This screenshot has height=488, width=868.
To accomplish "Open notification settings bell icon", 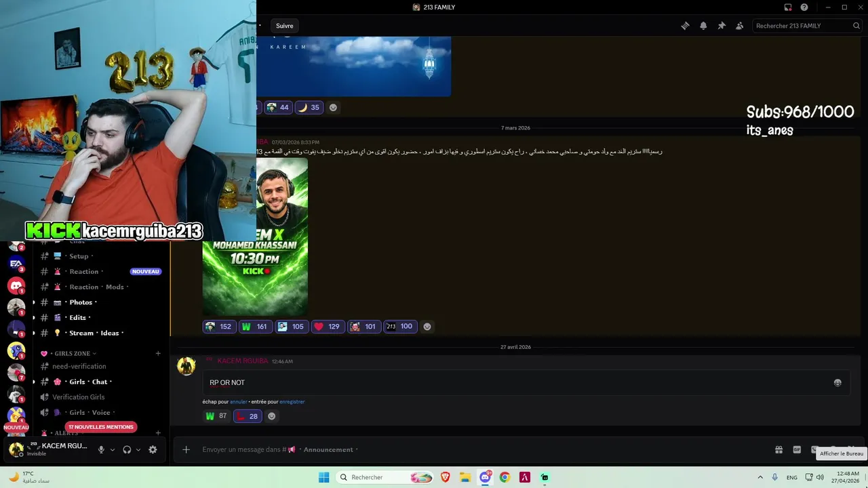I will (703, 26).
